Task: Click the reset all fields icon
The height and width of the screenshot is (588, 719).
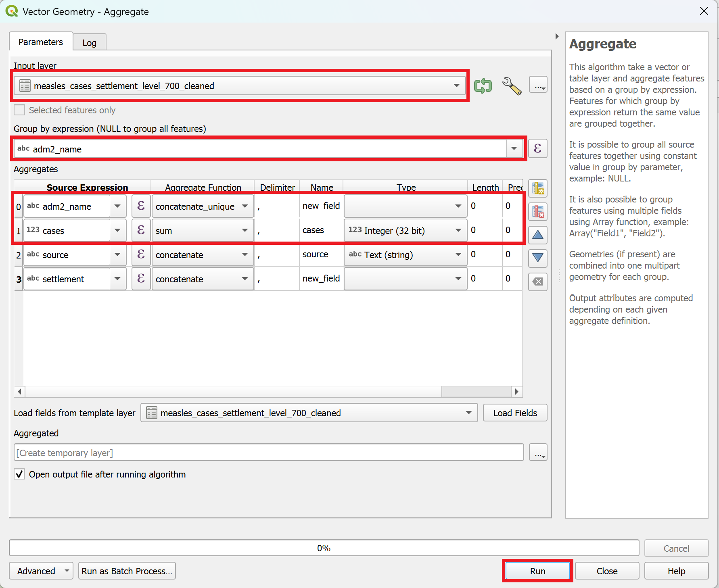Action: 538,281
